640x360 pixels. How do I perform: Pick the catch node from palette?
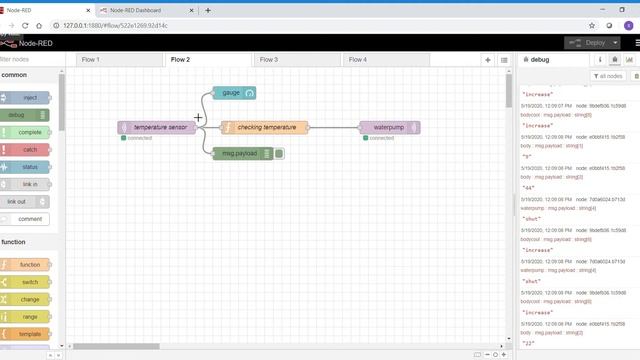click(x=25, y=150)
